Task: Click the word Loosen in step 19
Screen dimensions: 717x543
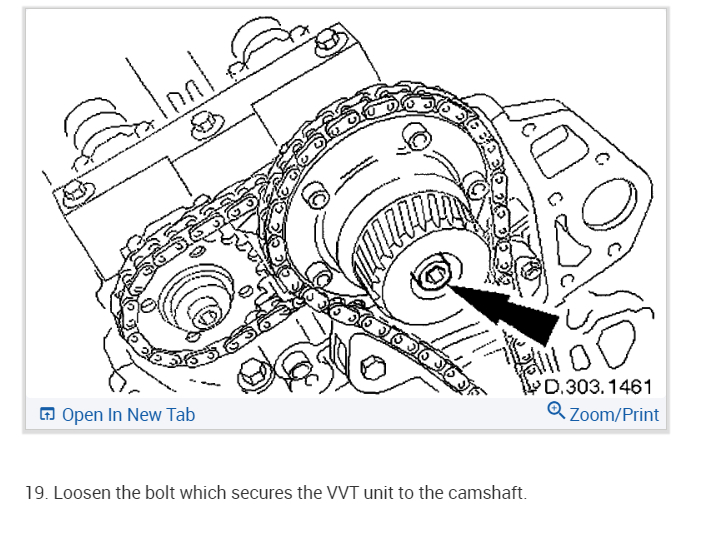Action: pyautogui.click(x=82, y=493)
